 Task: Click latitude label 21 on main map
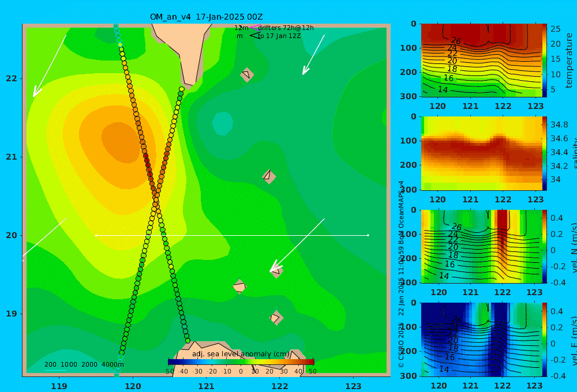point(12,157)
